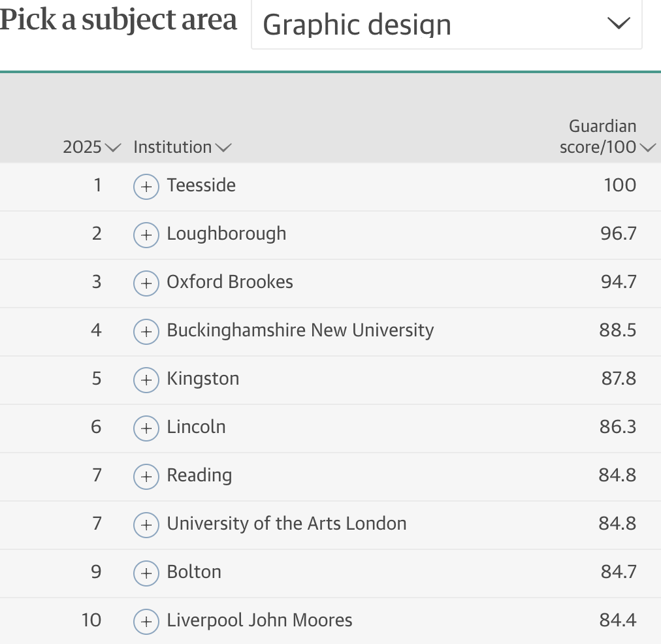Click Loughborough's score 96.7

pyautogui.click(x=619, y=233)
